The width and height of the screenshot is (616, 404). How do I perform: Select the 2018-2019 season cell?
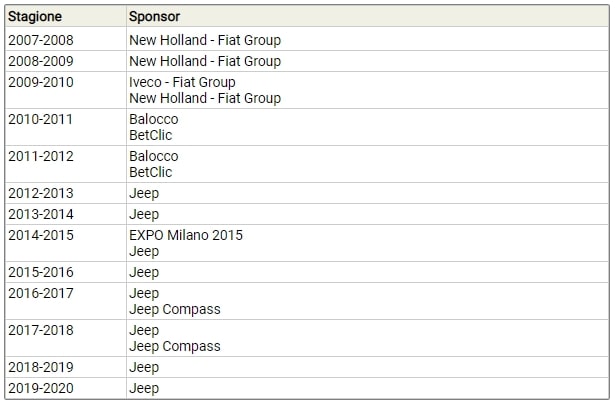coord(66,367)
